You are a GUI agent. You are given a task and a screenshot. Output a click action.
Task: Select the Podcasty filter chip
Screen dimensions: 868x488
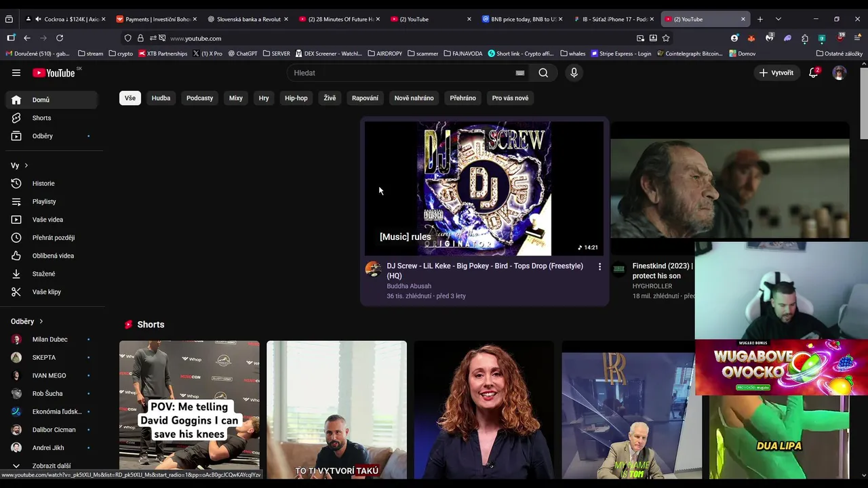199,98
